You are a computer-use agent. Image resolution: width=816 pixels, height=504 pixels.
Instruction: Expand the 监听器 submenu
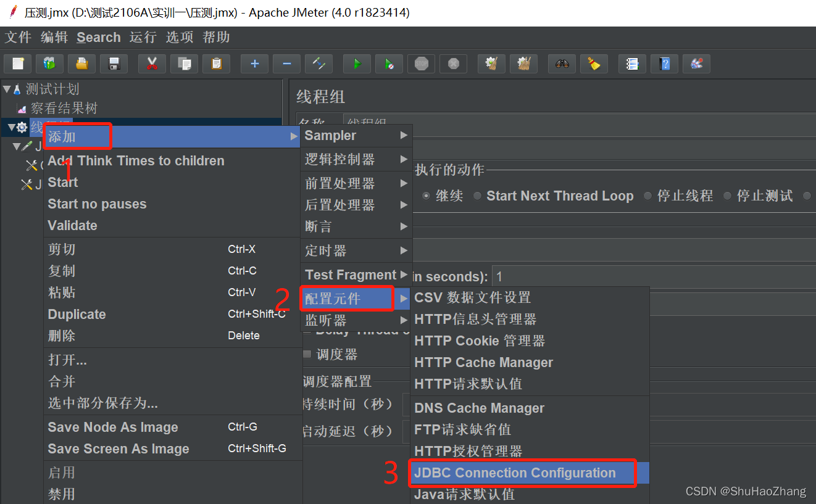[356, 320]
